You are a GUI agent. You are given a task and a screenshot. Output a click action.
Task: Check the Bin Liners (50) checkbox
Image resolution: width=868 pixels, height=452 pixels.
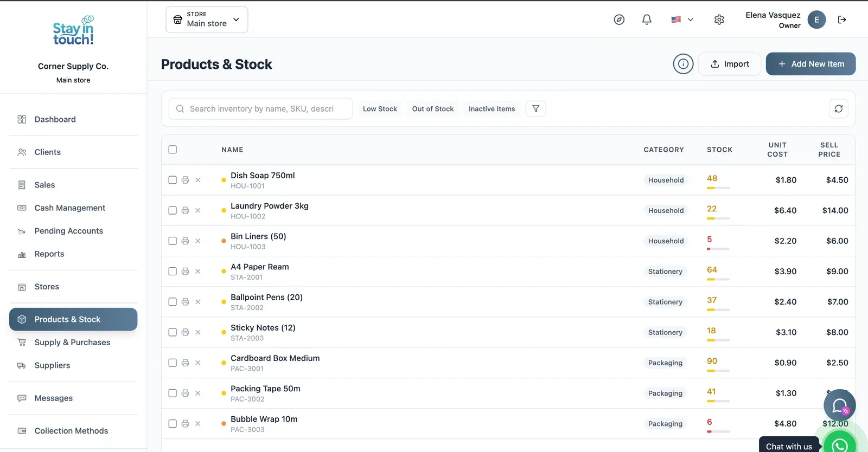[173, 241]
